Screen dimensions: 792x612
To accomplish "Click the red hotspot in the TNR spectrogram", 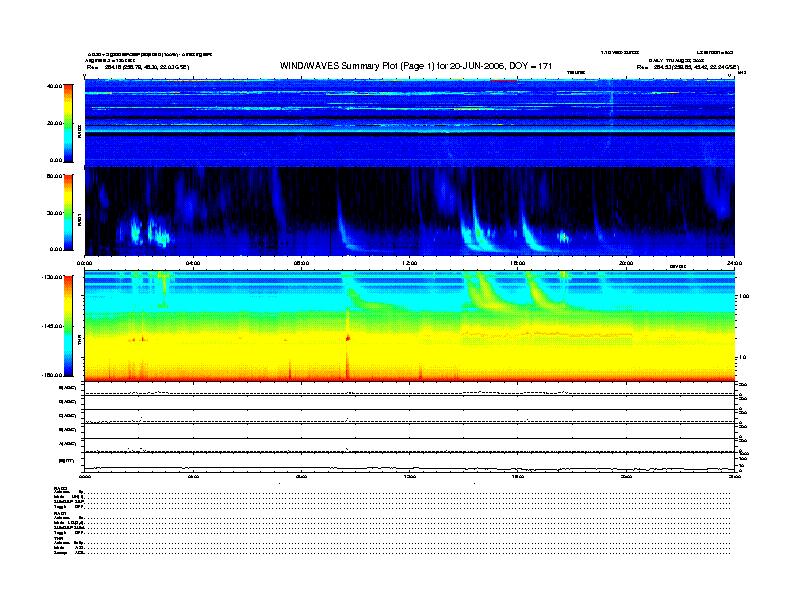I will click(x=348, y=338).
